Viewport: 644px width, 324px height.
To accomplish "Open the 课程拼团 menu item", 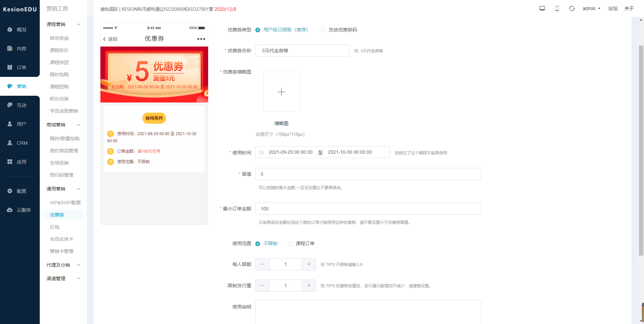I will [59, 62].
